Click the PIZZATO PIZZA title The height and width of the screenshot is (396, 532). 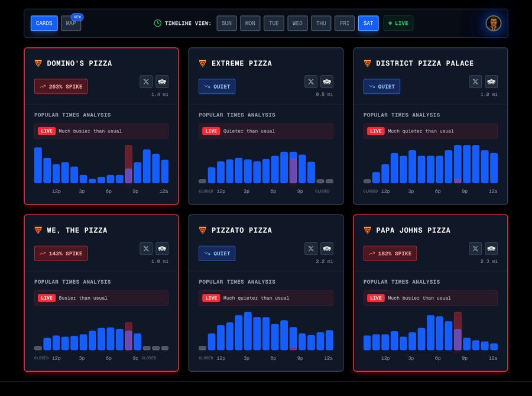242,230
